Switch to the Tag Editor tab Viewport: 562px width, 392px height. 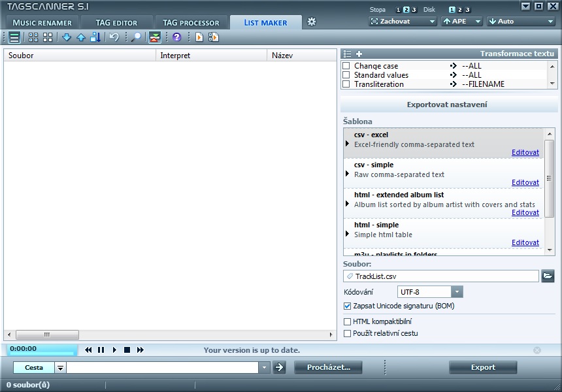point(116,23)
